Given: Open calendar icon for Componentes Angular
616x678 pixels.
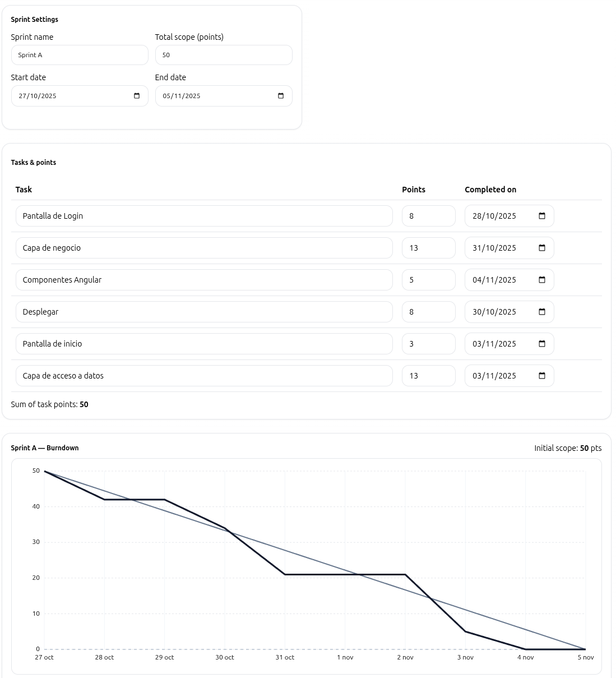Looking at the screenshot, I should 542,280.
